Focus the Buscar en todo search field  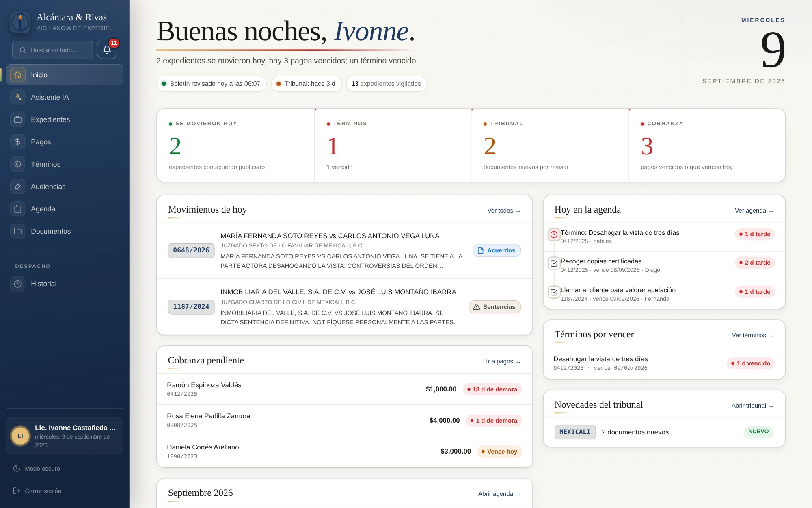click(x=52, y=50)
